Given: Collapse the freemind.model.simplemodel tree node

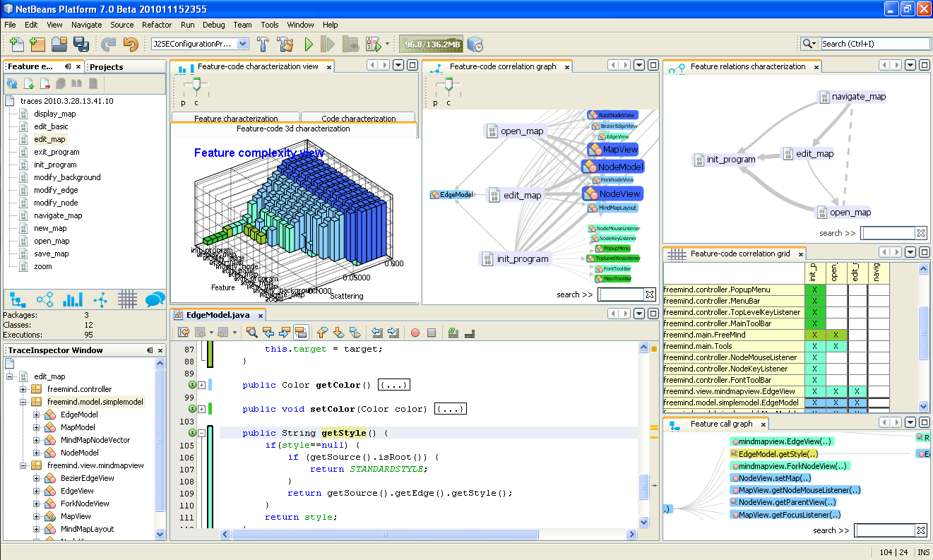Looking at the screenshot, I should pyautogui.click(x=23, y=402).
